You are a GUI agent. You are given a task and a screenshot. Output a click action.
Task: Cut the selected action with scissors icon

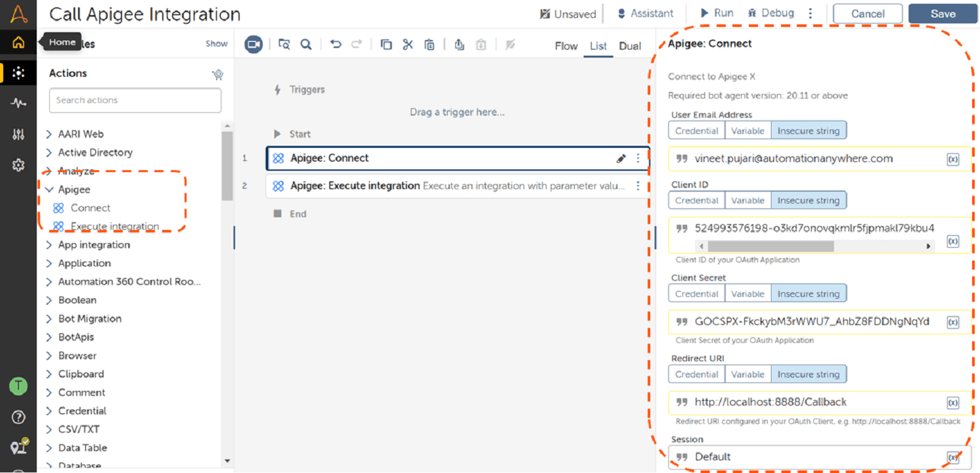[x=408, y=45]
